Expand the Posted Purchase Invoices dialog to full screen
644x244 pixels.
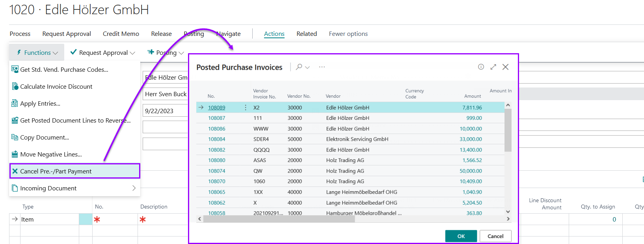coord(493,67)
